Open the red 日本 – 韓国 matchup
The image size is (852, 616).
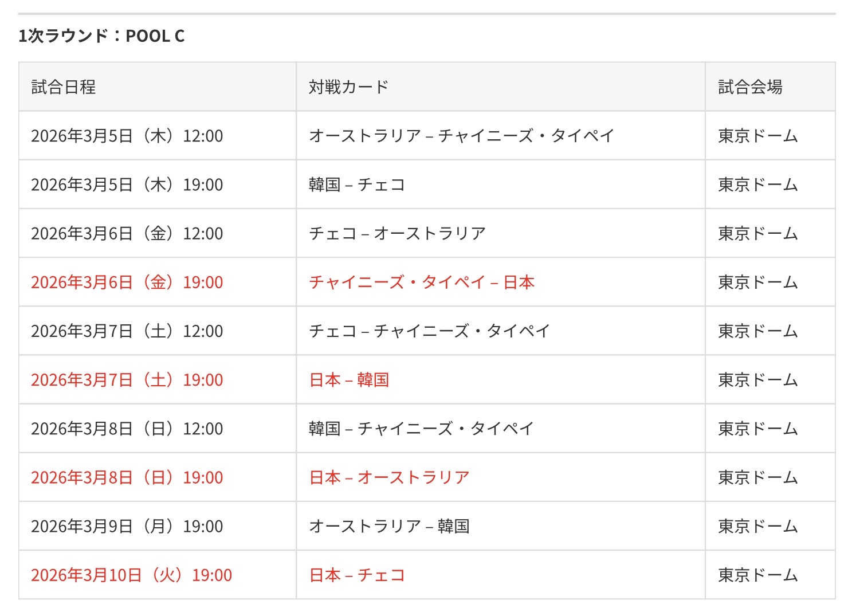349,380
